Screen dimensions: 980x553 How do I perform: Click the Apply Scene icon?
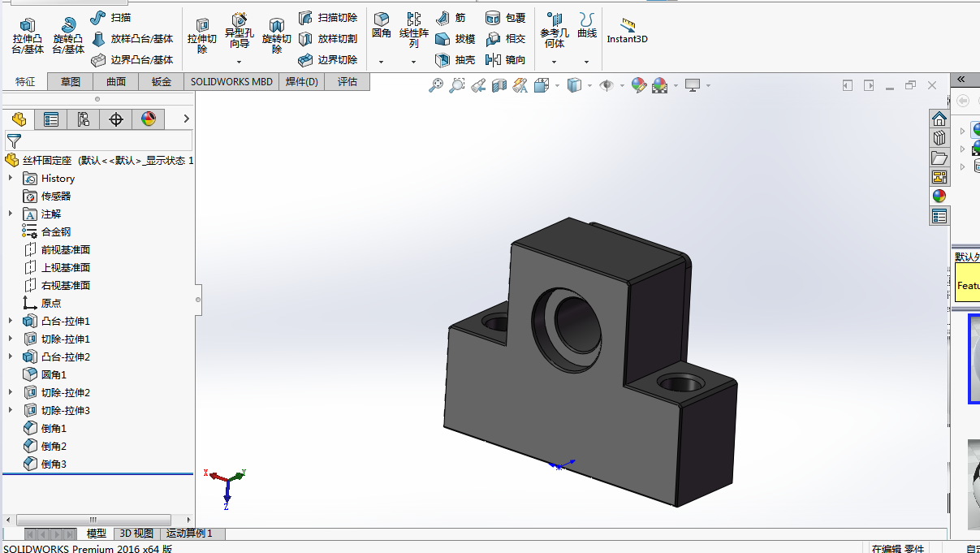(659, 84)
